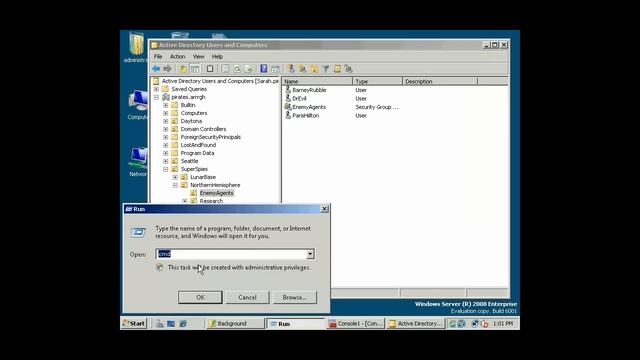Switch to Console1 taskbar button
640x360 pixels.
click(x=356, y=323)
